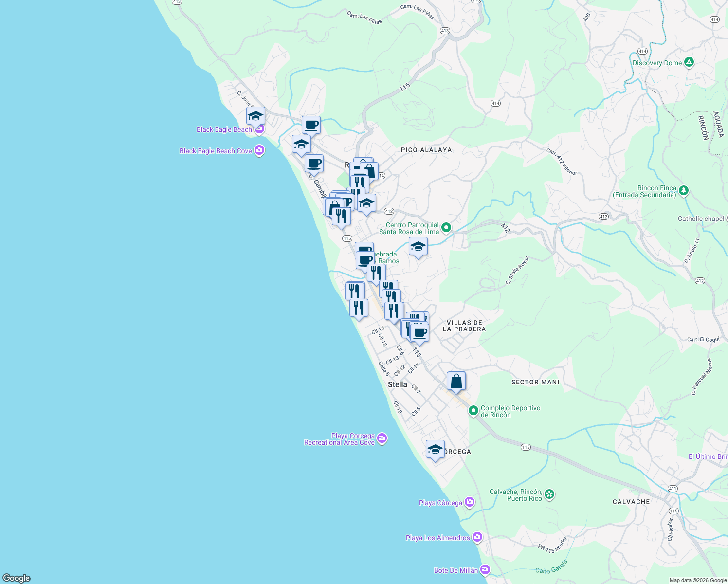Click the Centro Parroquial Santa Rosa marker
Screen dimensions: 728x584
pyautogui.click(x=446, y=226)
